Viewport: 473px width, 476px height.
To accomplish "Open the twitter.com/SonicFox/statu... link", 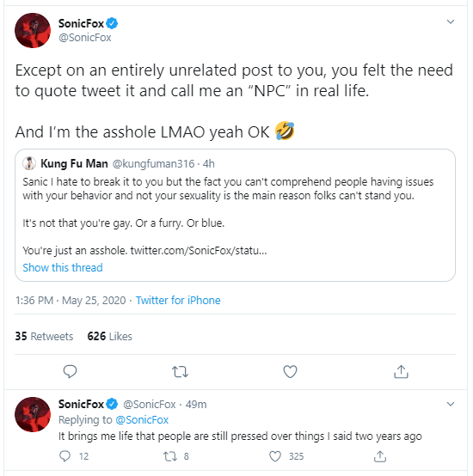I will [x=199, y=250].
